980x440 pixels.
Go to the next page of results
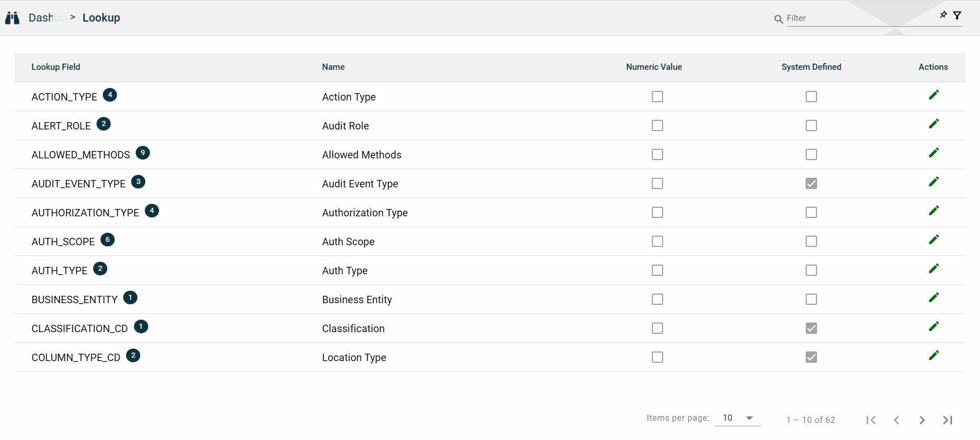[922, 420]
